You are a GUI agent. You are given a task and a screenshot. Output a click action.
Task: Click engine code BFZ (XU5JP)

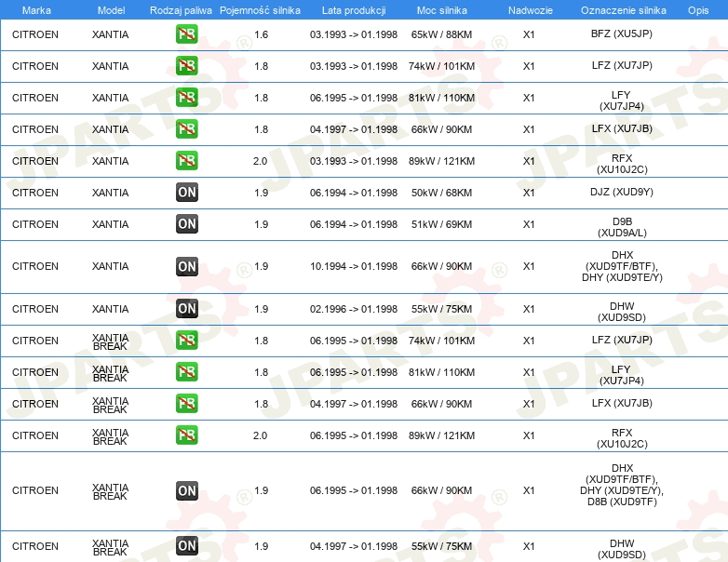click(622, 33)
